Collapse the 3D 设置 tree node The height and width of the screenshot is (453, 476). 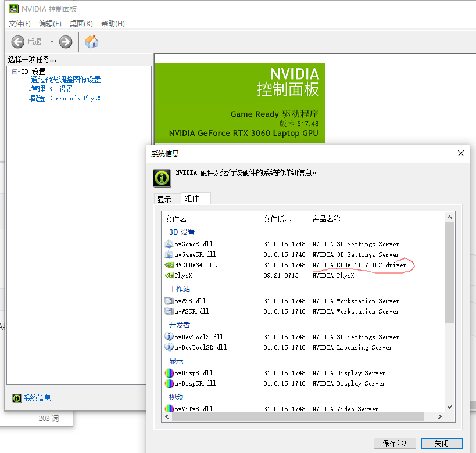click(x=15, y=71)
